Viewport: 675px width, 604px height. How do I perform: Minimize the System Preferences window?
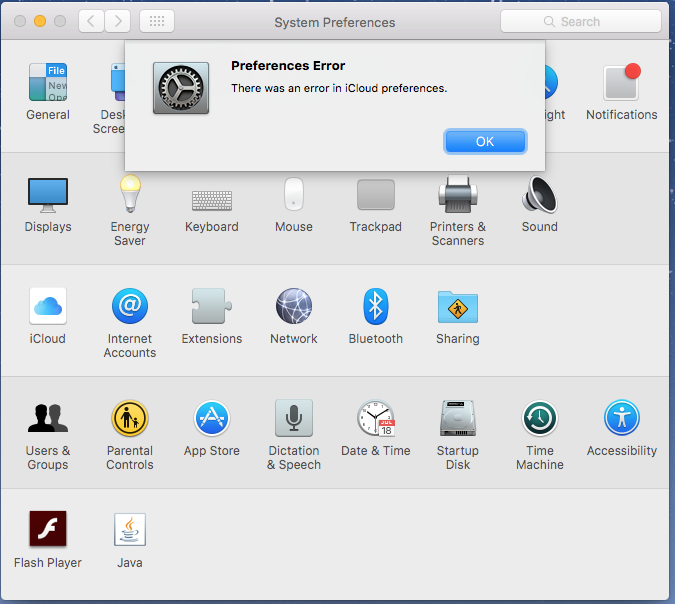[x=40, y=21]
